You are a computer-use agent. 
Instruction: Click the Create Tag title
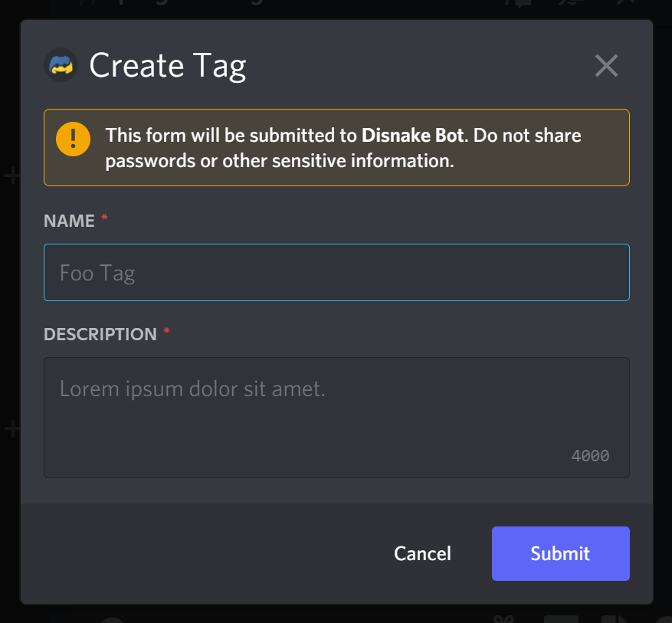coord(168,65)
